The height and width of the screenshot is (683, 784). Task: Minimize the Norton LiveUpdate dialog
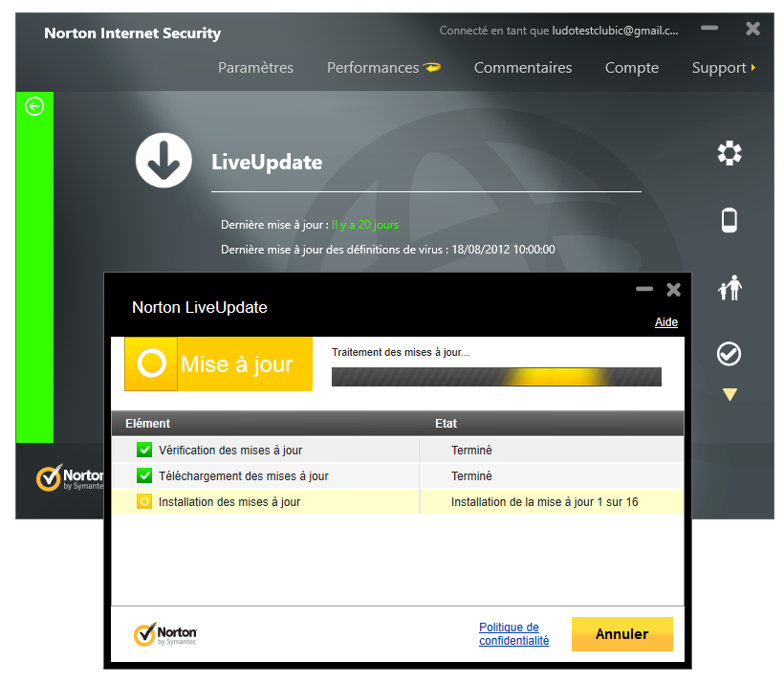pyautogui.click(x=644, y=289)
